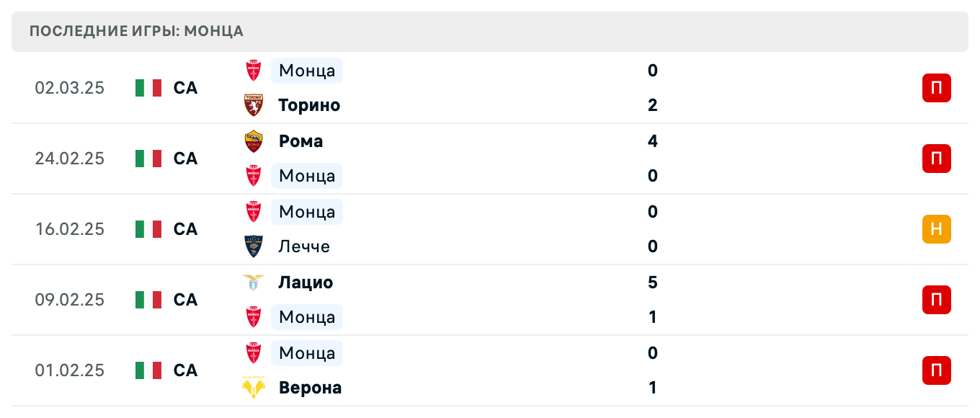Screen dimensions: 980x418
Task: Select the Лацио team name
Action: pyautogui.click(x=306, y=283)
